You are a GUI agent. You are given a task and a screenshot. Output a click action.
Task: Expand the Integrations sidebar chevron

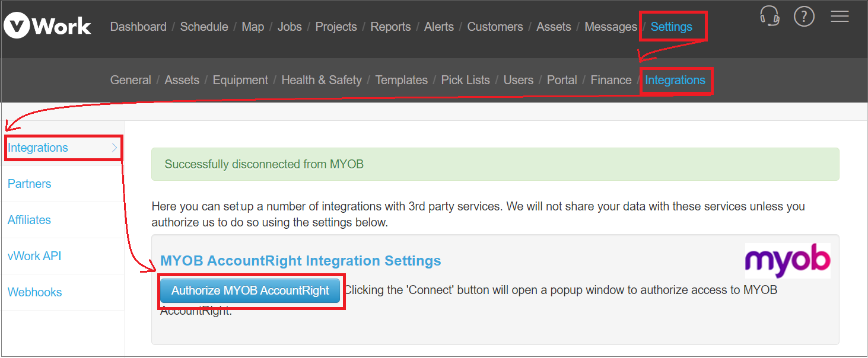[115, 148]
